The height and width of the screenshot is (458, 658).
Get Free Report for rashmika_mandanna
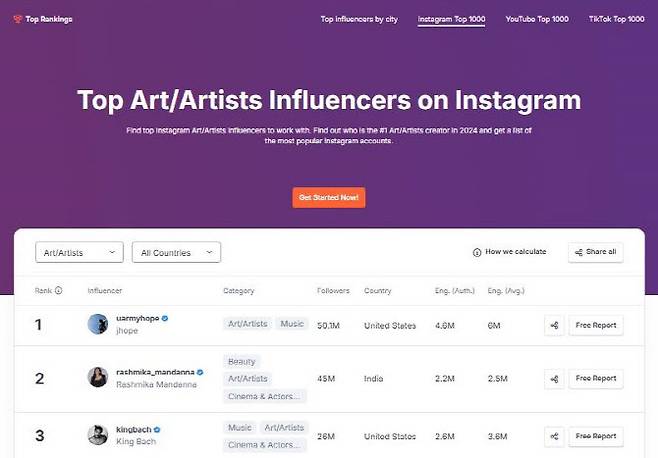coord(596,378)
